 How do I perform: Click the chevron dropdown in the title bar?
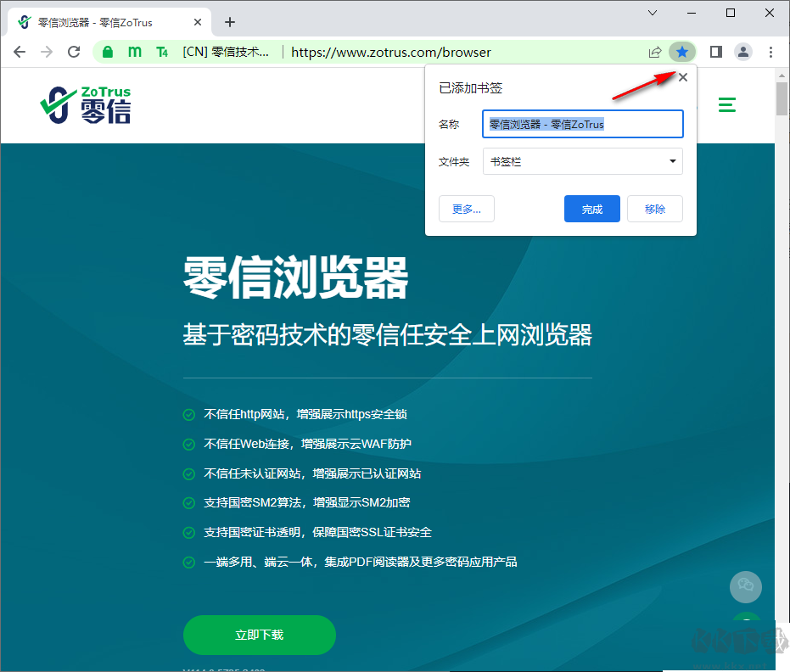(x=652, y=14)
